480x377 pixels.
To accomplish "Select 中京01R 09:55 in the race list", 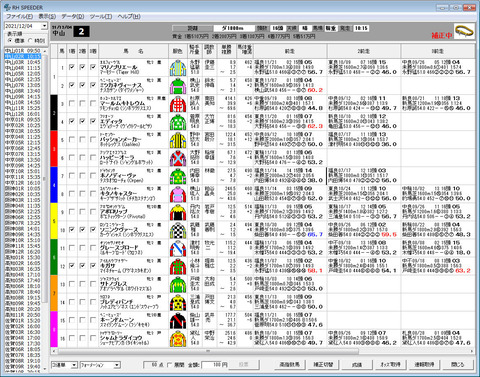I will pos(23,120).
